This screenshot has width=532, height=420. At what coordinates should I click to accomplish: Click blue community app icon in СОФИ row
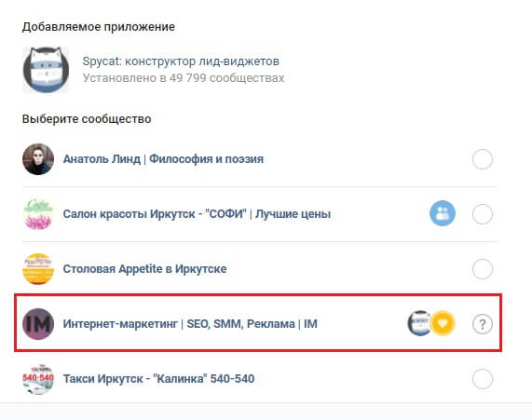pyautogui.click(x=443, y=213)
